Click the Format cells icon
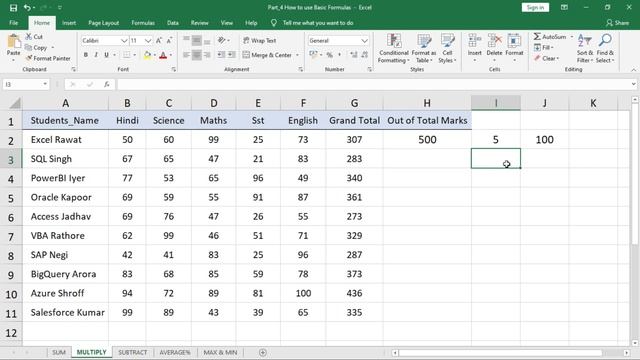The image size is (640, 360). [x=514, y=41]
